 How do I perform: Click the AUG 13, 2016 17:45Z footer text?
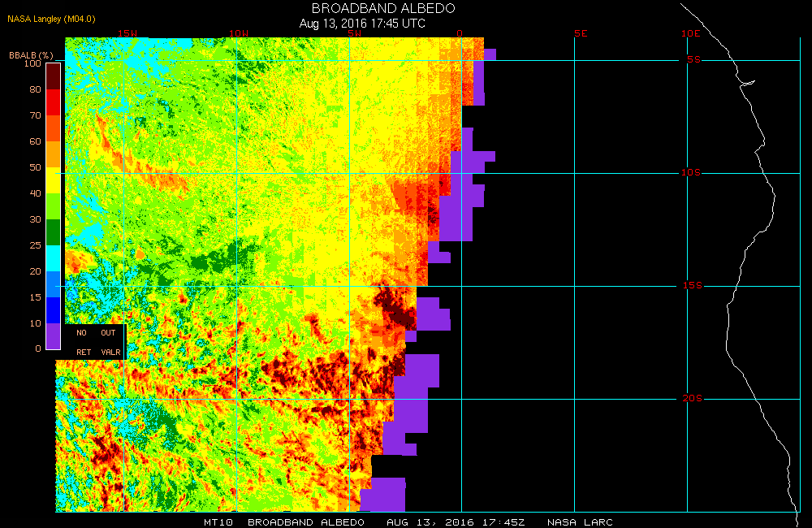coord(456,522)
